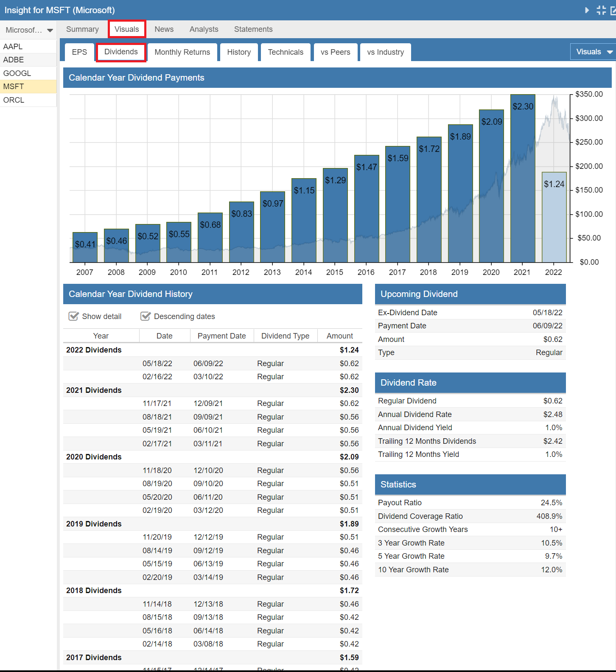Click the 2017 Dividends group row
Viewport: 616px width, 672px height.
(213, 658)
